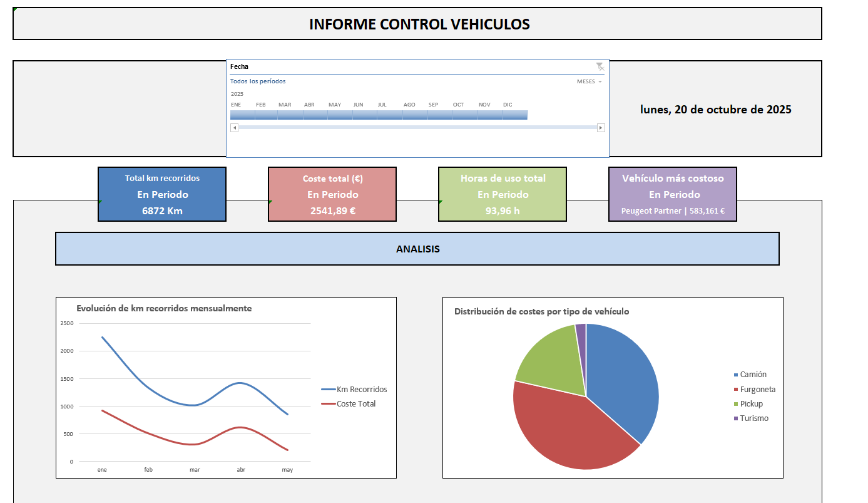Select the Horas de uso total card
The width and height of the screenshot is (868, 503).
point(502,194)
